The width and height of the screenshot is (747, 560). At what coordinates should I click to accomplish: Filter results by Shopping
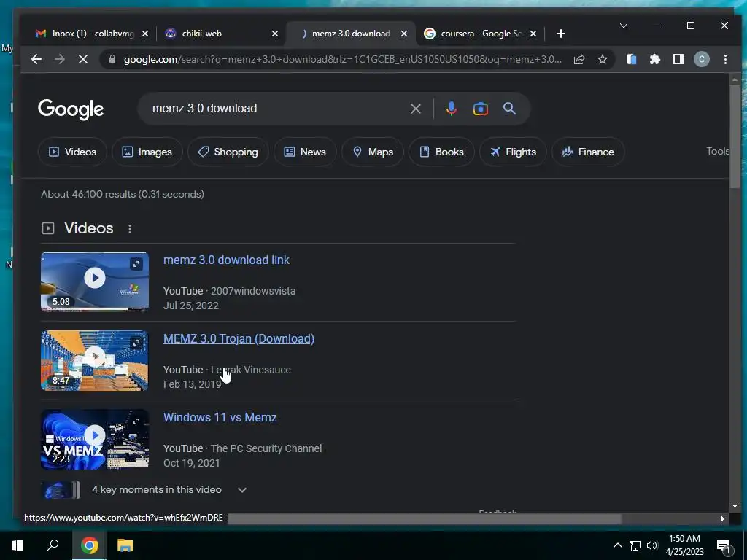[x=228, y=152]
